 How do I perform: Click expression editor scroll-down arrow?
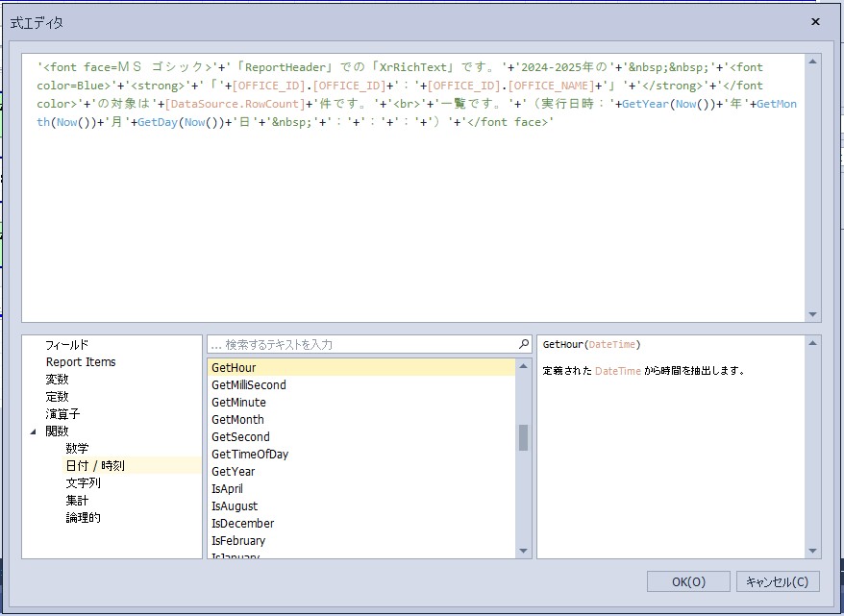coord(814,314)
